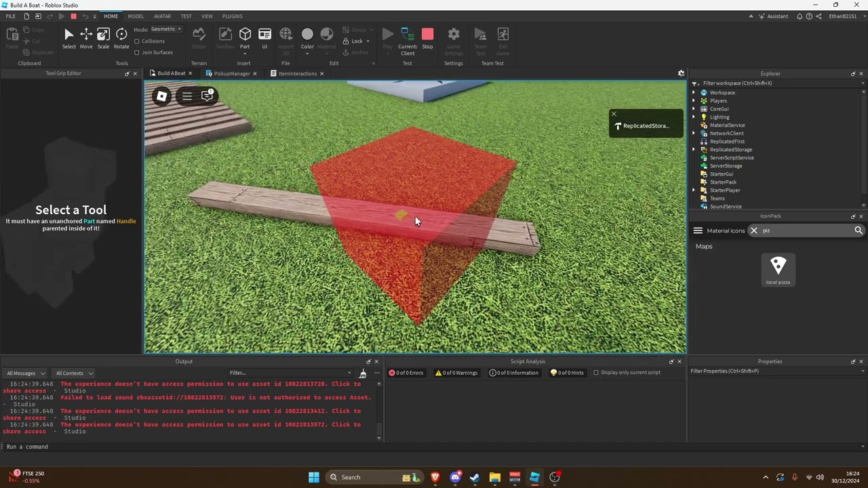868x488 pixels.
Task: Open viewport settings gear
Action: [x=682, y=73]
